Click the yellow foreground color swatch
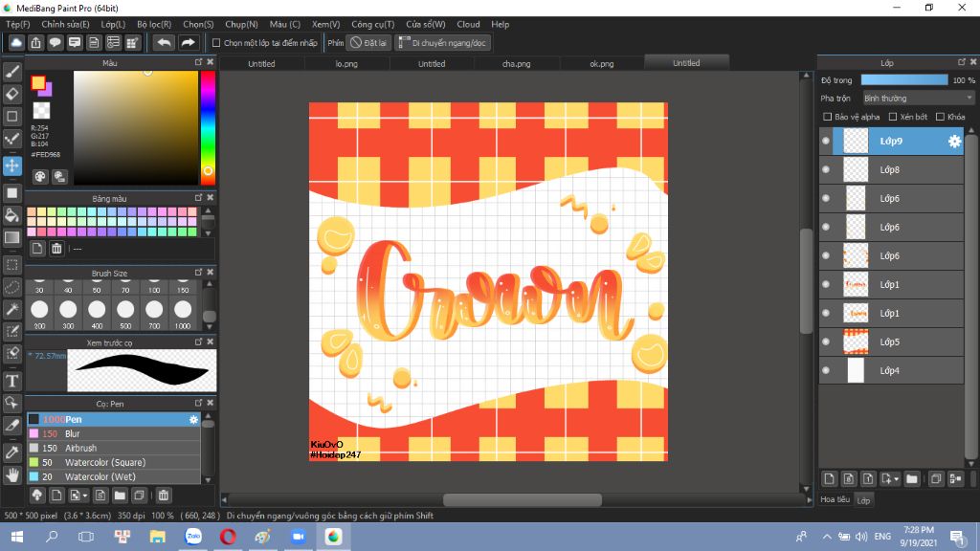 point(38,82)
